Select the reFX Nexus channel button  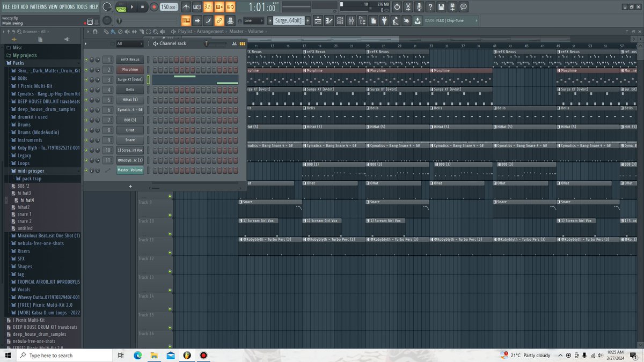[x=130, y=60]
